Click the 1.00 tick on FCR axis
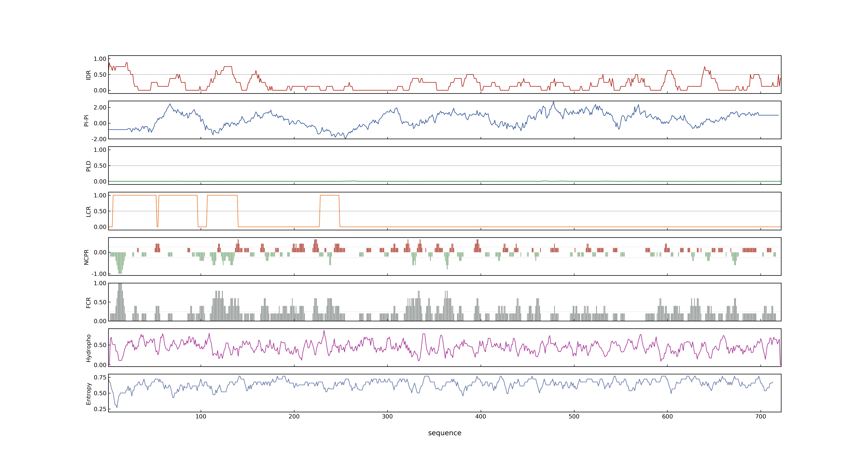868x463 pixels. pos(100,283)
